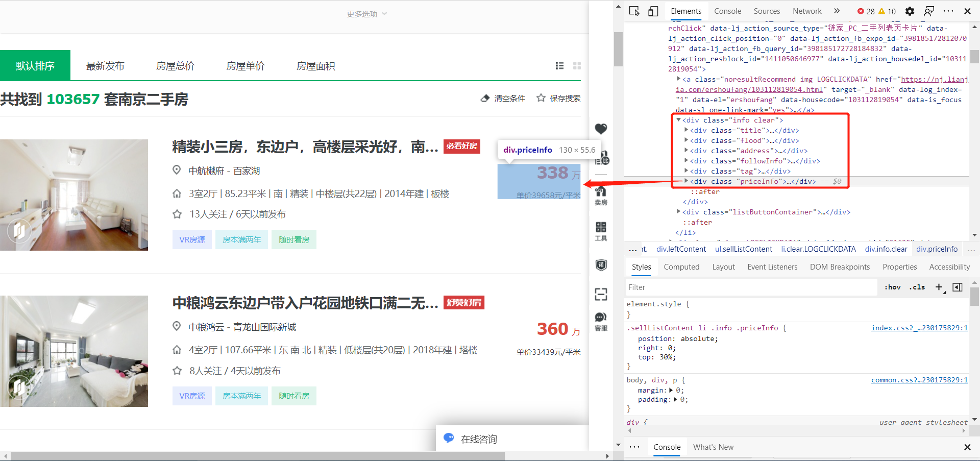Select the 默认排序 sorting tab

coord(35,65)
